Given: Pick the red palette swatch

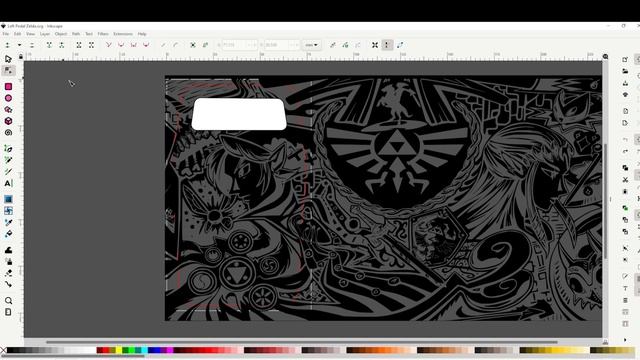Looking at the screenshot, I should point(106,350).
